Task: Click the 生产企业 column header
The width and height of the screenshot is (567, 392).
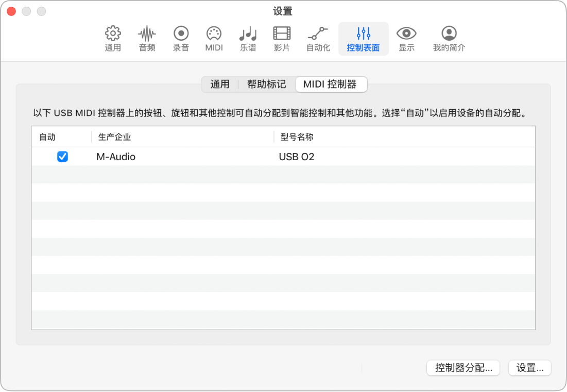Action: [x=113, y=137]
